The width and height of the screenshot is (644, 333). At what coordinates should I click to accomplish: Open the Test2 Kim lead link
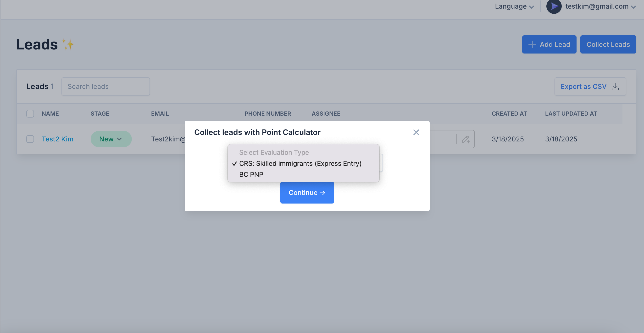[x=57, y=139]
